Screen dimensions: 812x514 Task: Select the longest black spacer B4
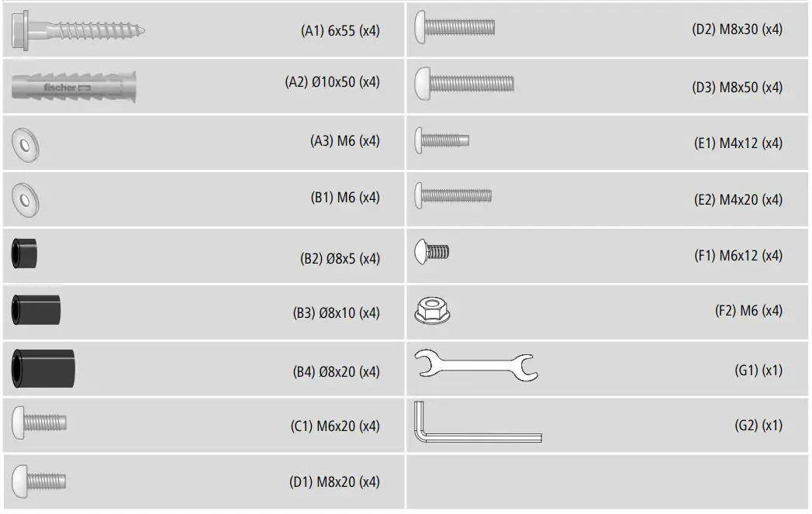[43, 367]
